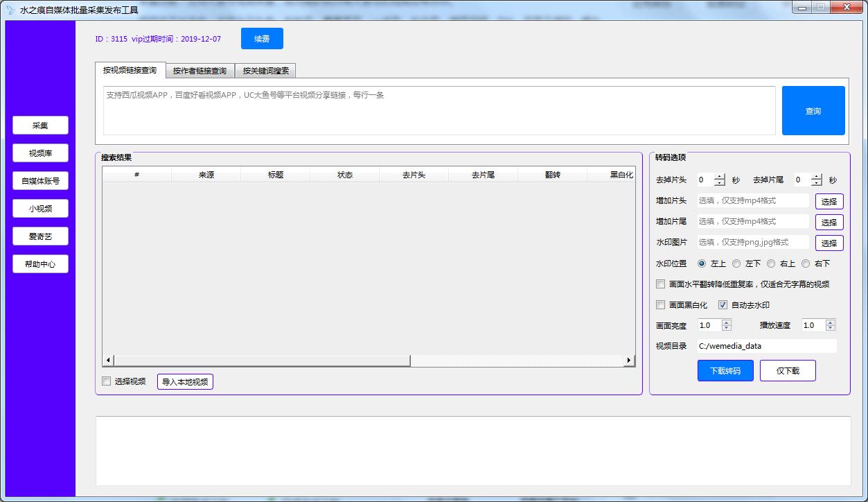Viewport: 868px width, 502px height.
Task: Click 选择 button next to 水印图片
Action: click(829, 243)
